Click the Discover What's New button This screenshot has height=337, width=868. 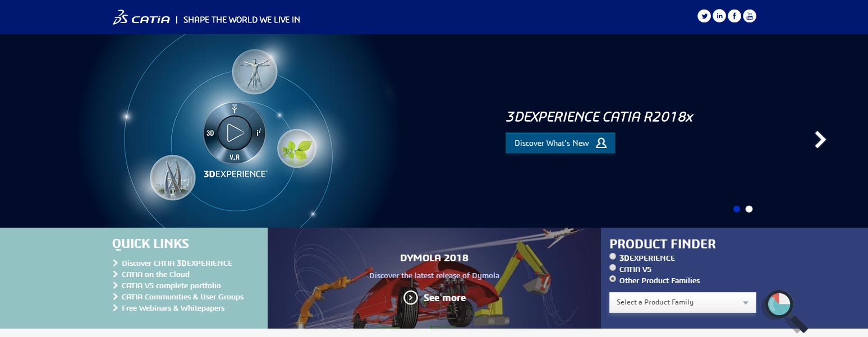coord(560,143)
